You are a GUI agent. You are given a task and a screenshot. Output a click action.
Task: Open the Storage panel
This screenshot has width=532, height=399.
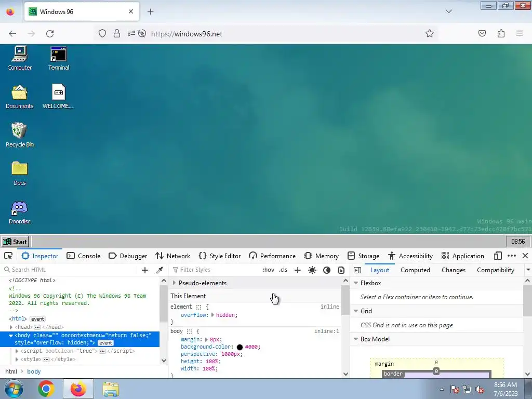pos(363,256)
